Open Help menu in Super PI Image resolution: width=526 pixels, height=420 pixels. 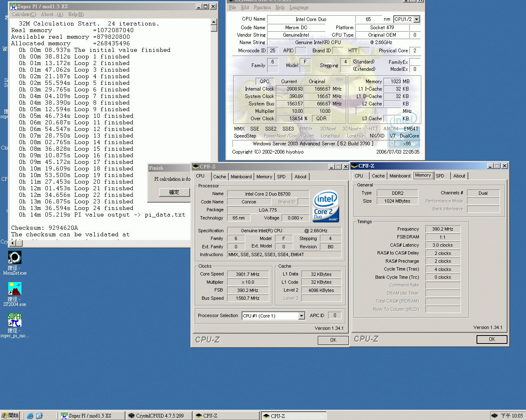click(76, 14)
